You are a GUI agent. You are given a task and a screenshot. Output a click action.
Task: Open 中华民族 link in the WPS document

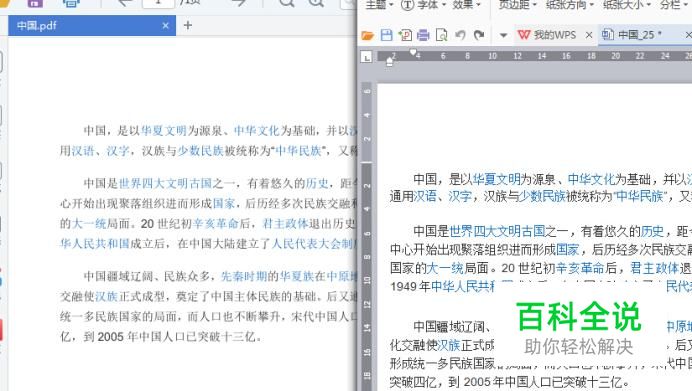[x=640, y=196]
